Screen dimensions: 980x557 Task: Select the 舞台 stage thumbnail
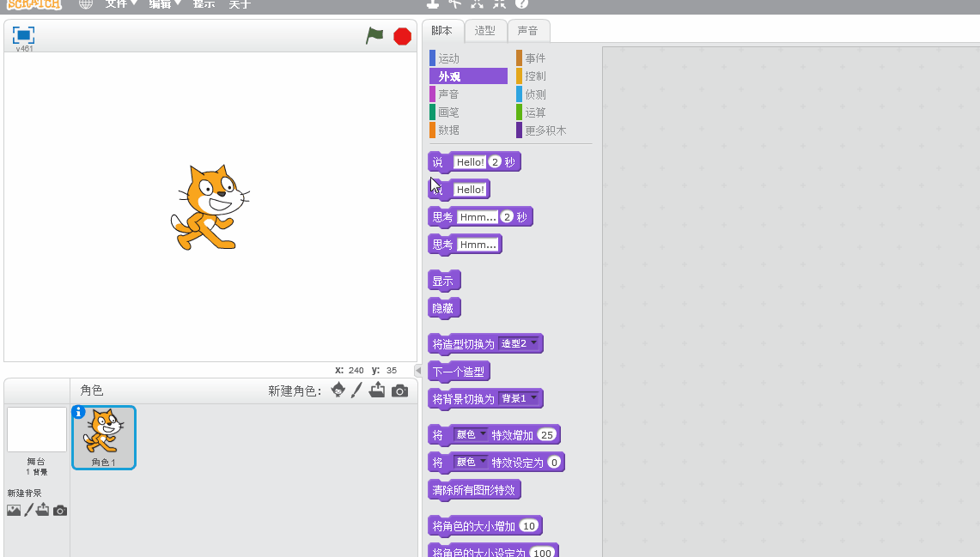[x=36, y=430]
